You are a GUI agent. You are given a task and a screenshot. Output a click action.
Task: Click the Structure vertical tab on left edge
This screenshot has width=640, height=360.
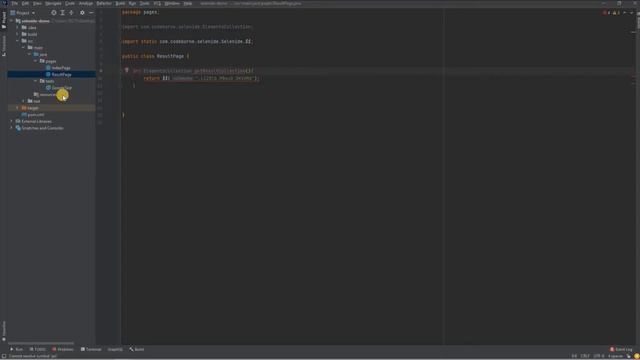(x=4, y=46)
